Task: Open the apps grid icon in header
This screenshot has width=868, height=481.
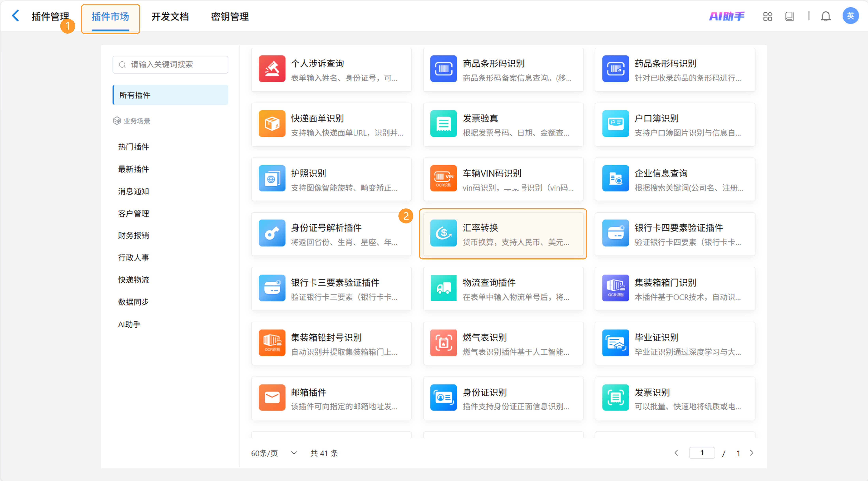Action: click(x=767, y=16)
